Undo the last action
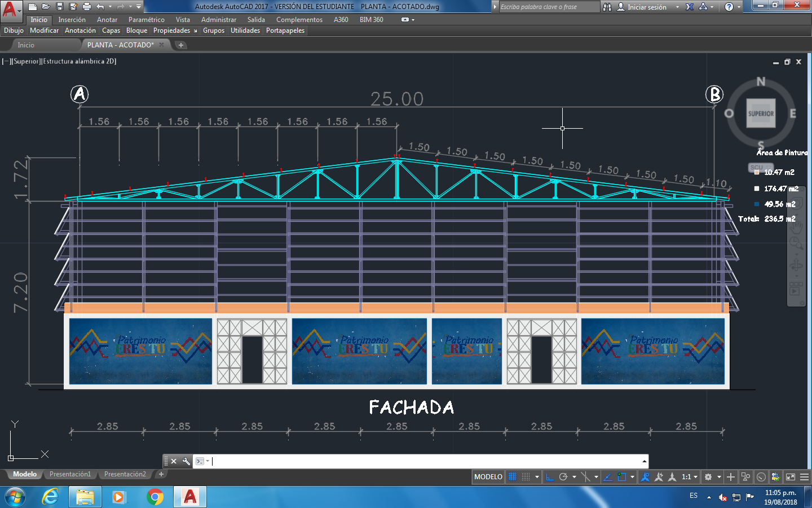This screenshot has height=508, width=812. pyautogui.click(x=100, y=7)
